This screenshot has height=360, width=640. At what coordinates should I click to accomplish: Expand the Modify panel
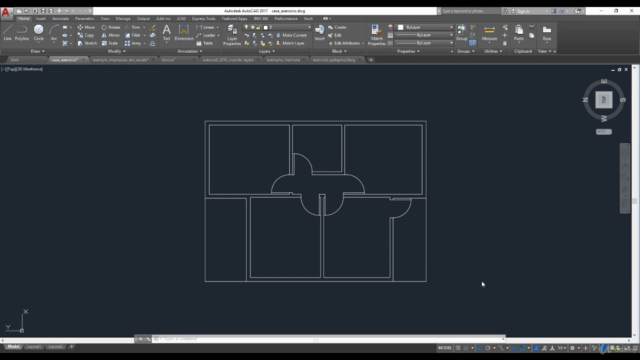(116, 51)
